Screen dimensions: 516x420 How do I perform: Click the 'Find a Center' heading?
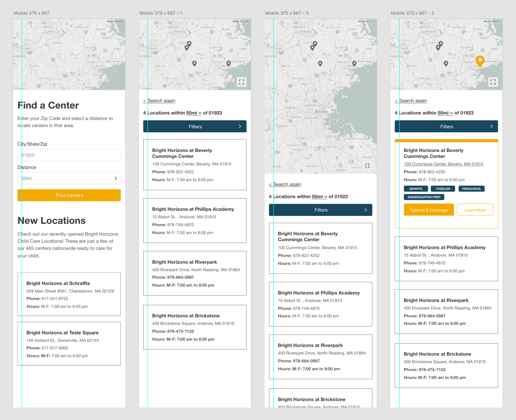[48, 105]
